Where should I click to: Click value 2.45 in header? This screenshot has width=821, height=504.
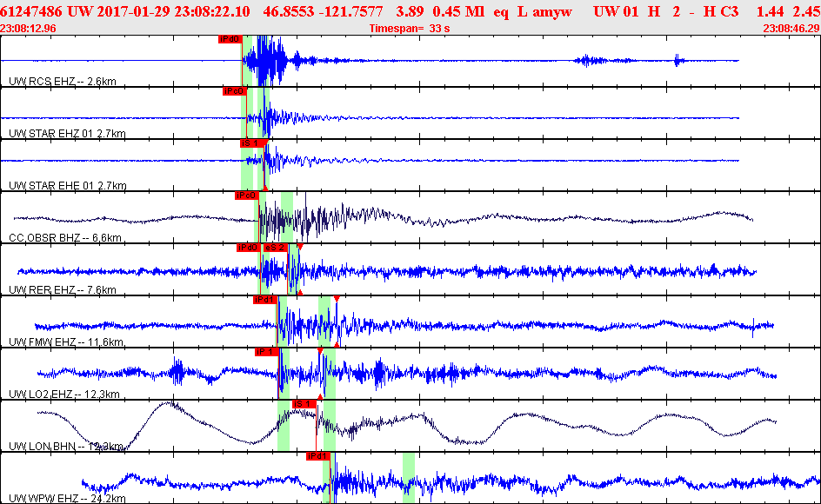(x=807, y=11)
